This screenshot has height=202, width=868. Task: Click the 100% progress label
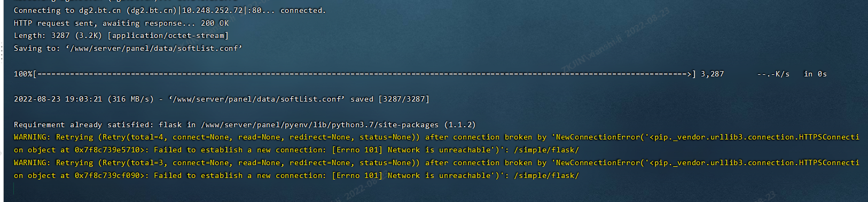pyautogui.click(x=23, y=74)
